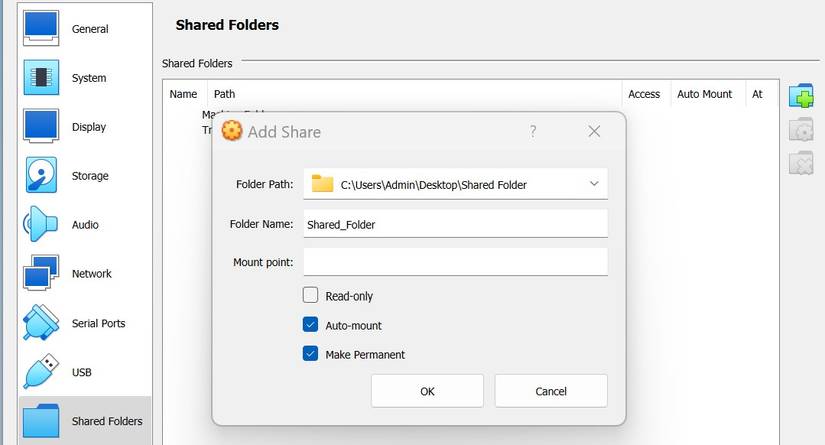The height and width of the screenshot is (445, 825).
Task: Uncheck the Auto-mount option
Action: [311, 325]
